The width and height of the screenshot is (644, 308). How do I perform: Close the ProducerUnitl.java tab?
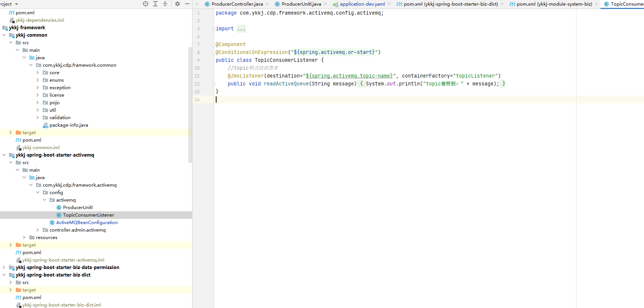[x=325, y=4]
